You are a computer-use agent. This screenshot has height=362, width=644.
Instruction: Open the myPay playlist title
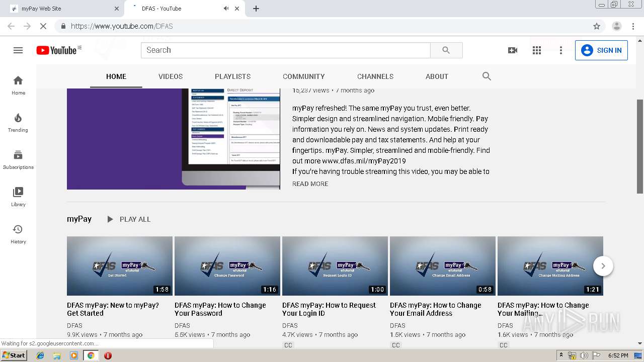79,219
